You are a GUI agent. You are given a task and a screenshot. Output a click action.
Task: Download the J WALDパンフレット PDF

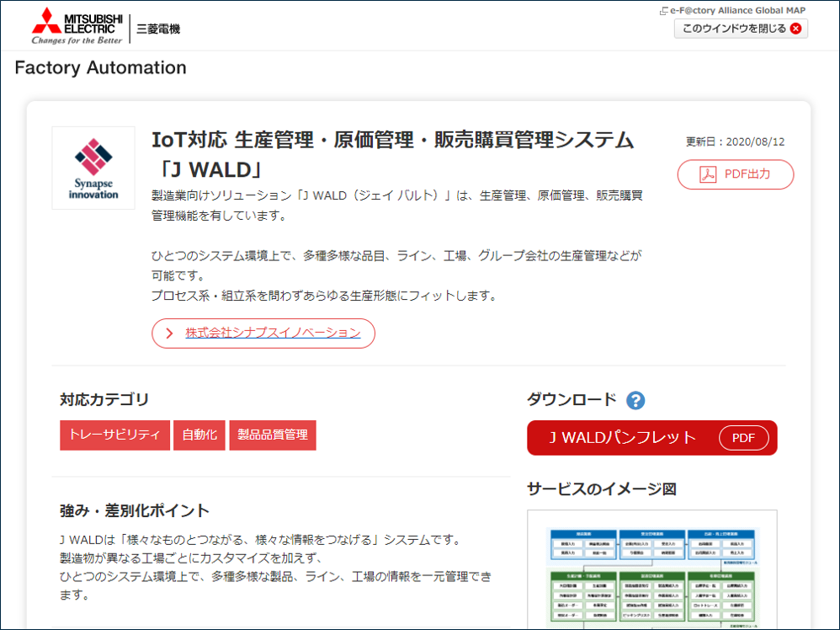(652, 437)
